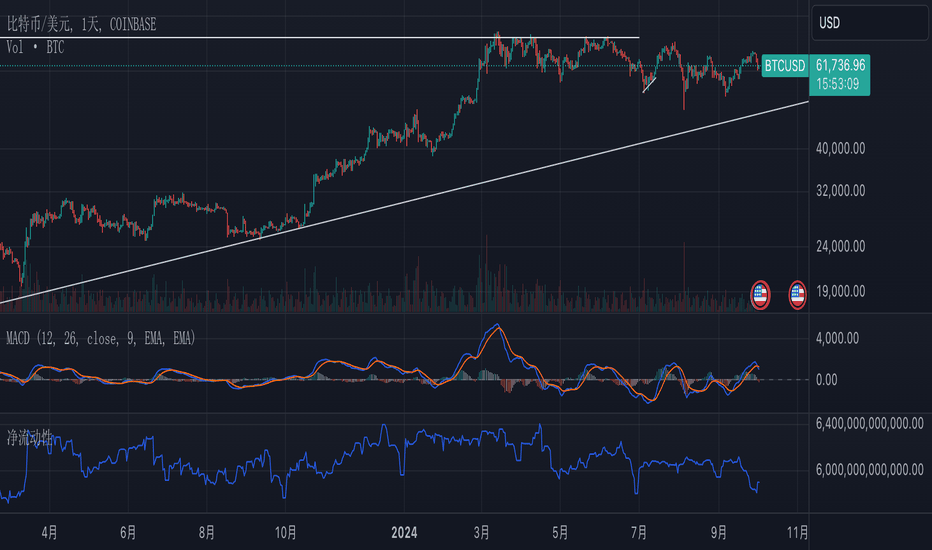Viewport: 932px width, 550px height.
Task: Open the 比特币/美元 symbol title
Action: click(81, 24)
